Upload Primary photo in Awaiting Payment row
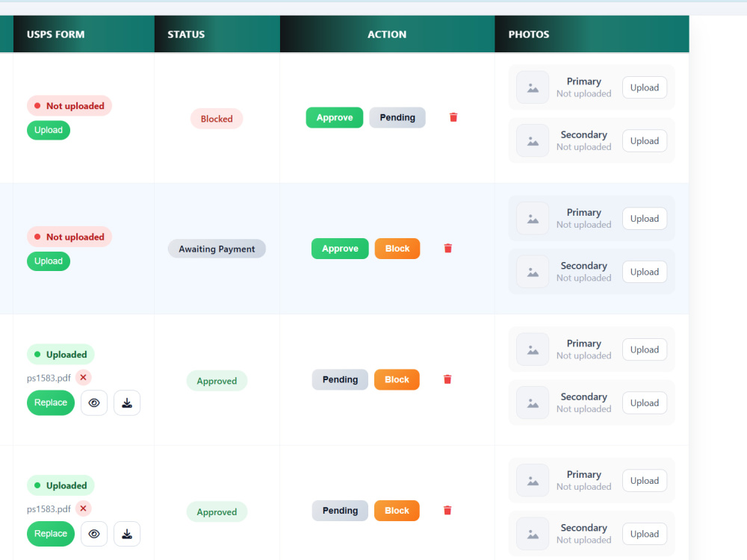 click(x=645, y=219)
